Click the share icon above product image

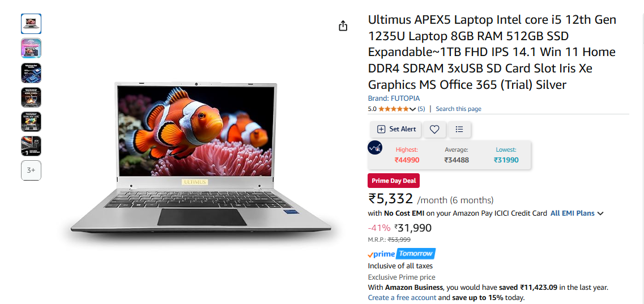[343, 26]
